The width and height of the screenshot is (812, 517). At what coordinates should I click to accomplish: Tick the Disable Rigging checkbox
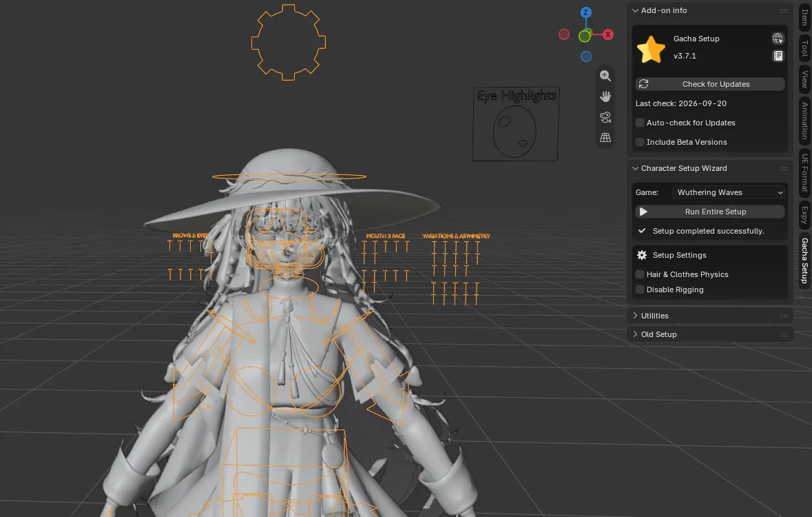point(640,290)
